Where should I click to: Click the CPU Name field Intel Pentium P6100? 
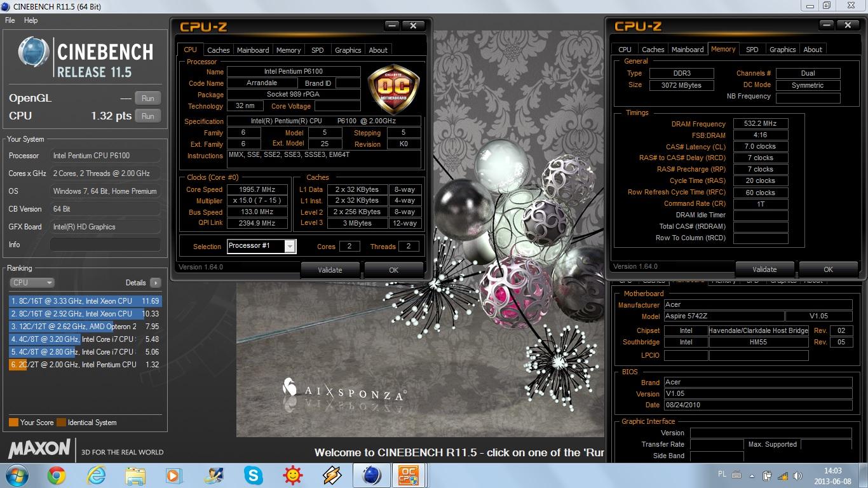pyautogui.click(x=294, y=72)
